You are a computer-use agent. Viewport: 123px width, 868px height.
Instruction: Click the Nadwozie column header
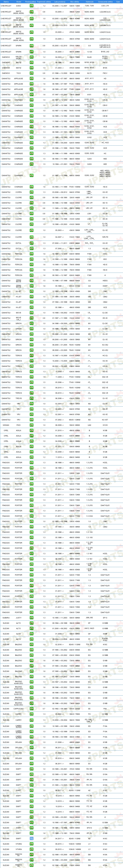89,1
